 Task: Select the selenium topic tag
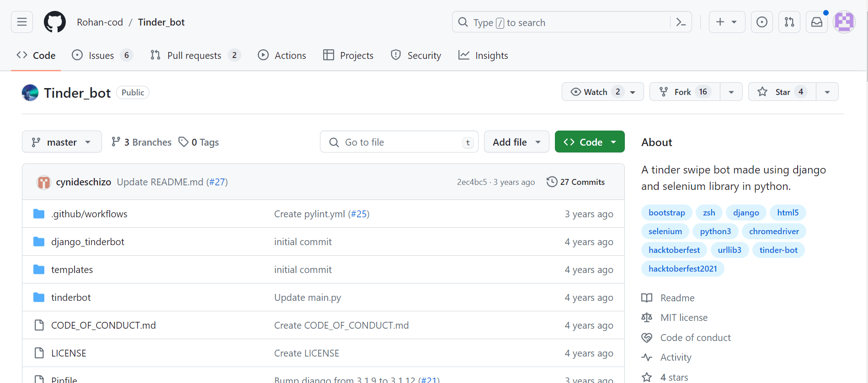665,231
